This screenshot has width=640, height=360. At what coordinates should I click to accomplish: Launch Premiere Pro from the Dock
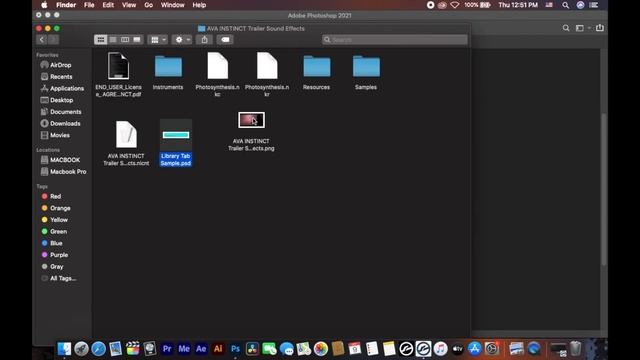tap(167, 349)
